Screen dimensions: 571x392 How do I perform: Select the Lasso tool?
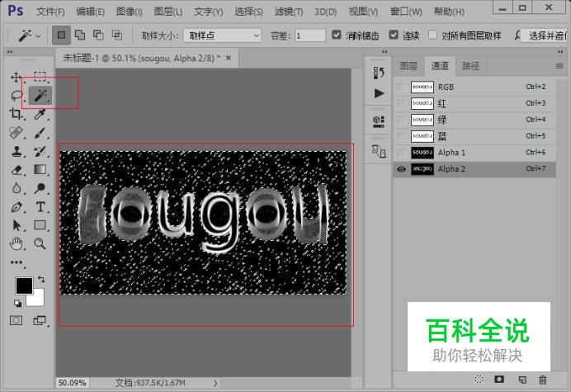coord(16,96)
